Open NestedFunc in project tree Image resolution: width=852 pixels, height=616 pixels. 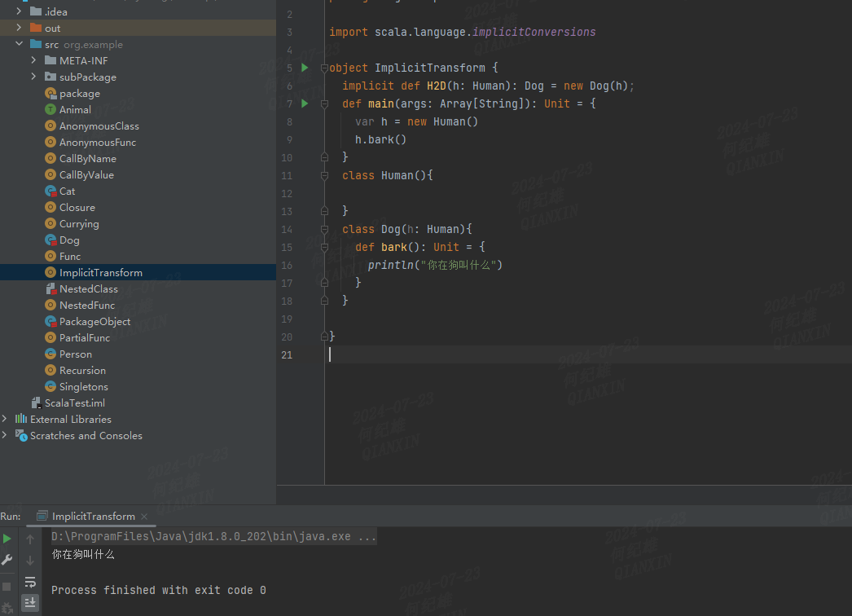(x=87, y=306)
